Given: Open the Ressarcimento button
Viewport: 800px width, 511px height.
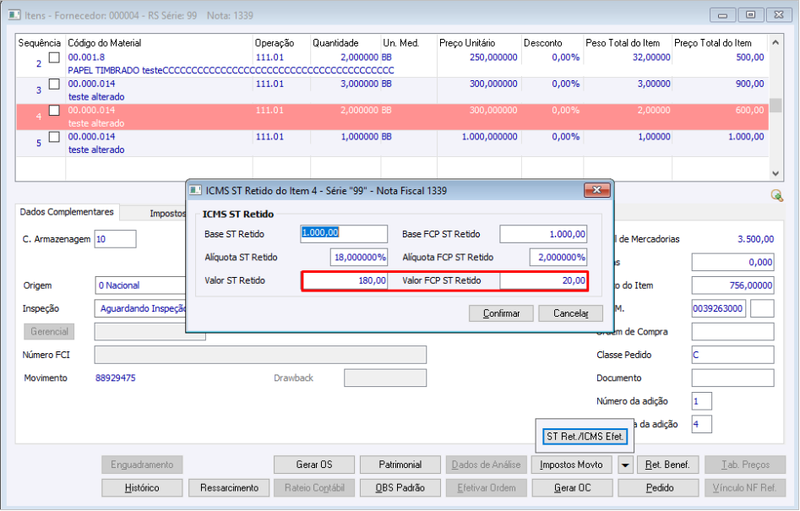Looking at the screenshot, I should (x=229, y=488).
